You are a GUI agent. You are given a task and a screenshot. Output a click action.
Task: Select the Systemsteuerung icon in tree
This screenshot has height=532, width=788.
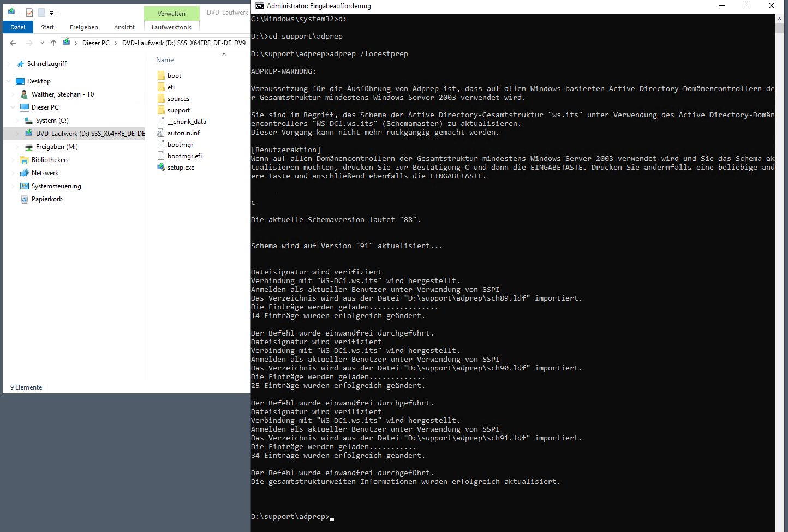coord(25,186)
